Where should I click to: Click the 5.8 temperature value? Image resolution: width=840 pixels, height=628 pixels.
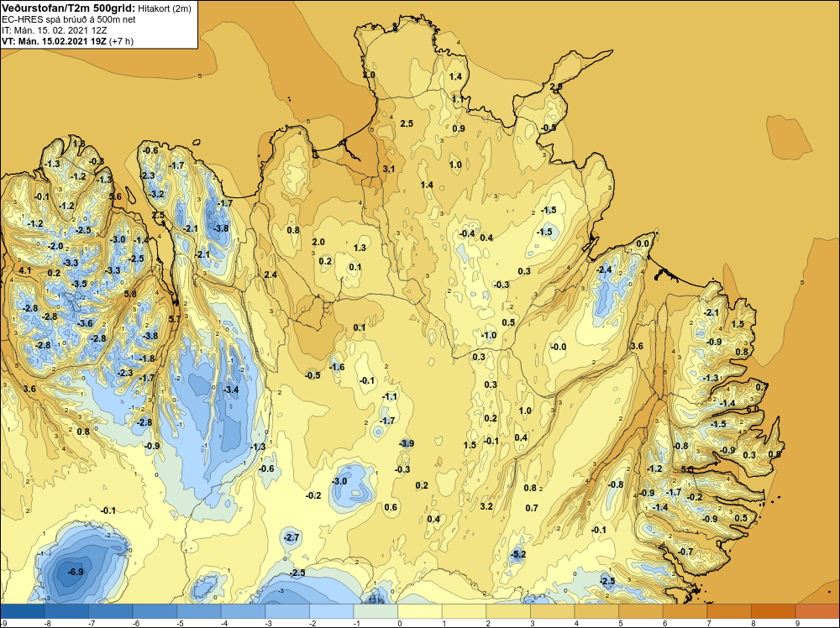(130, 294)
